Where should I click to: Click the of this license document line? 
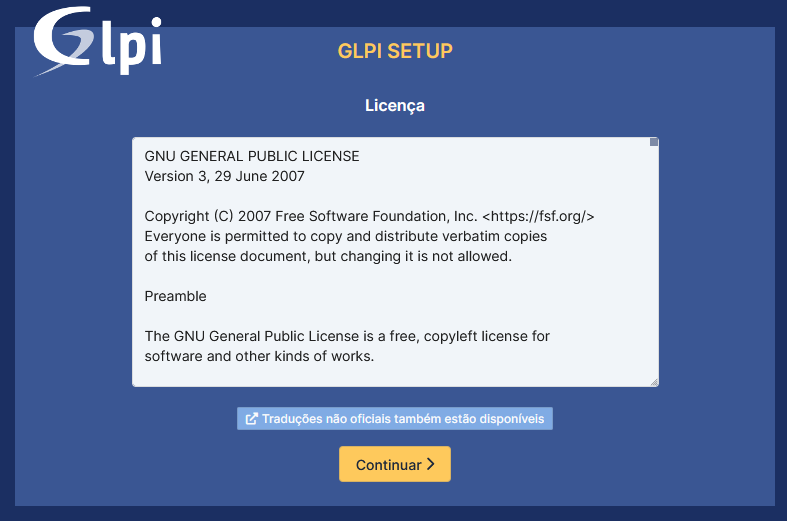(x=328, y=256)
